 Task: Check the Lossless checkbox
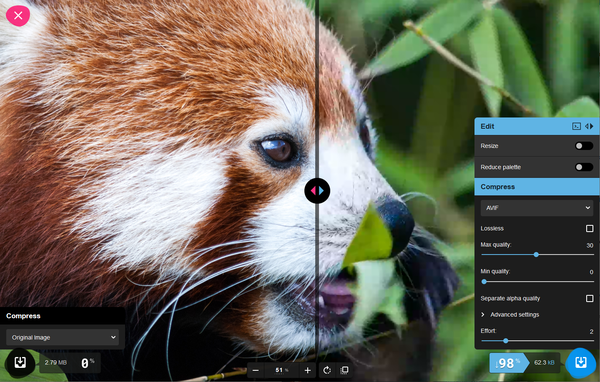[x=590, y=229]
